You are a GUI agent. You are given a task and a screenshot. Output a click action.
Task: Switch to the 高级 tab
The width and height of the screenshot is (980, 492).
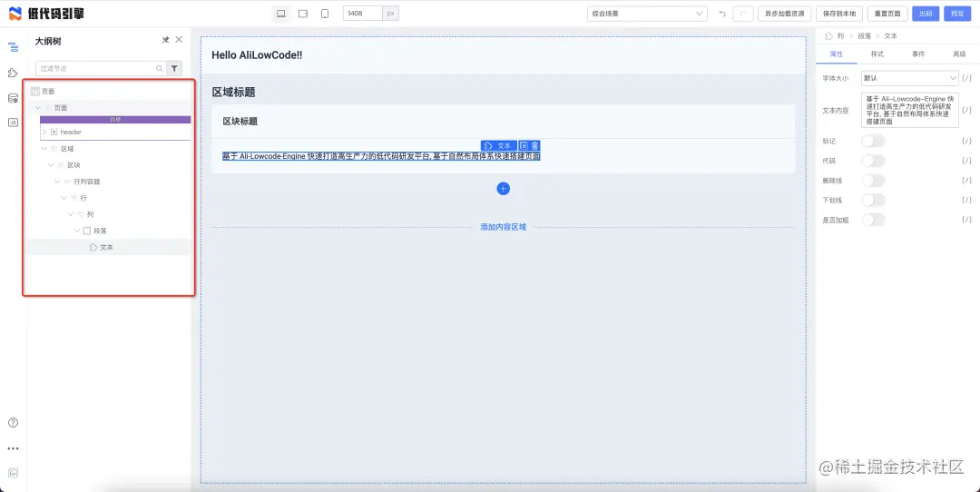[959, 54]
